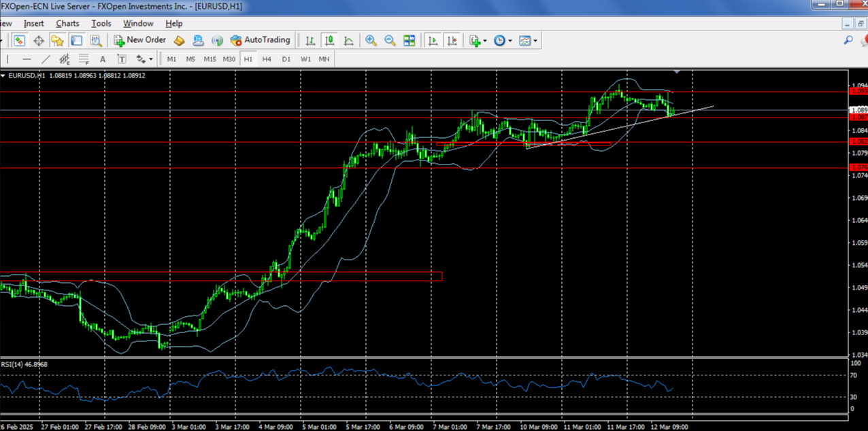Click the search magnifier at top right
868x431 pixels.
[x=848, y=40]
